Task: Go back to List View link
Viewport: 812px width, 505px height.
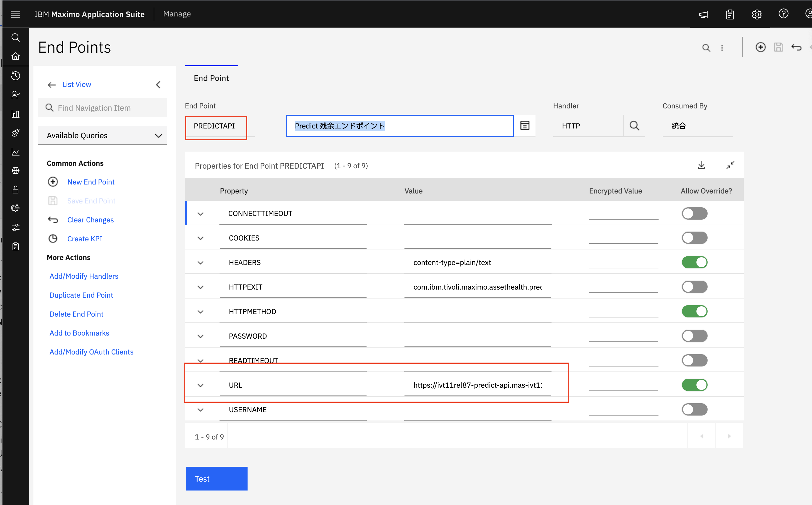Action: coord(76,84)
